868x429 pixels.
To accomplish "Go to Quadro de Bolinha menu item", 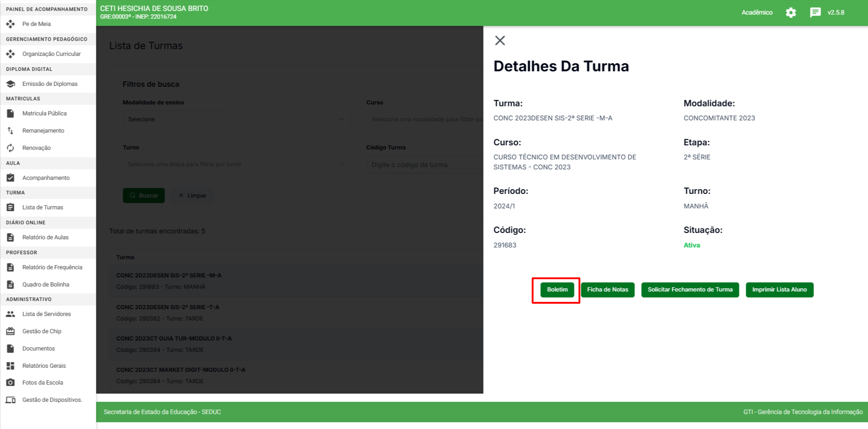I will point(45,285).
